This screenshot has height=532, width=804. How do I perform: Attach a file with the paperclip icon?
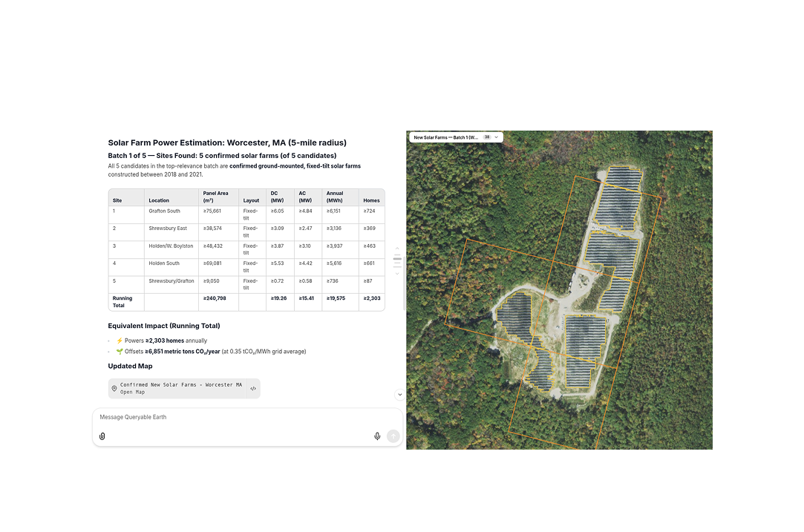[102, 436]
